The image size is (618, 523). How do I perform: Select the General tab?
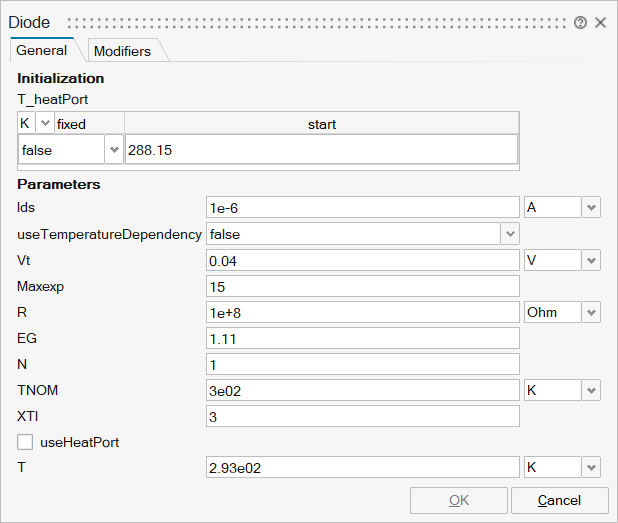(41, 51)
